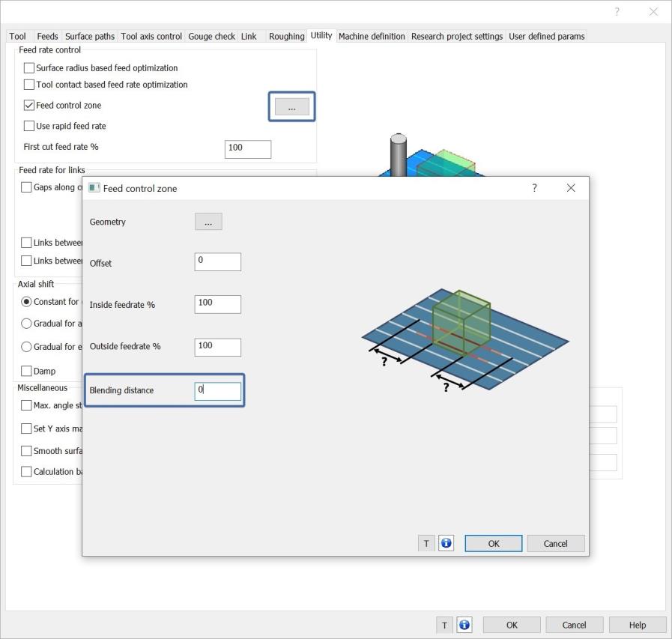Select Gradual for each radio option

(26, 346)
